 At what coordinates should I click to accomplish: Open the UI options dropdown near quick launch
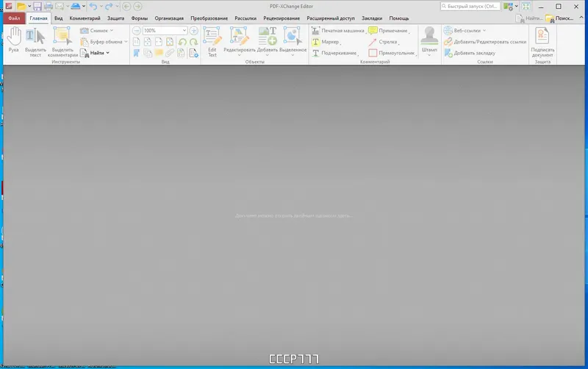(517, 7)
